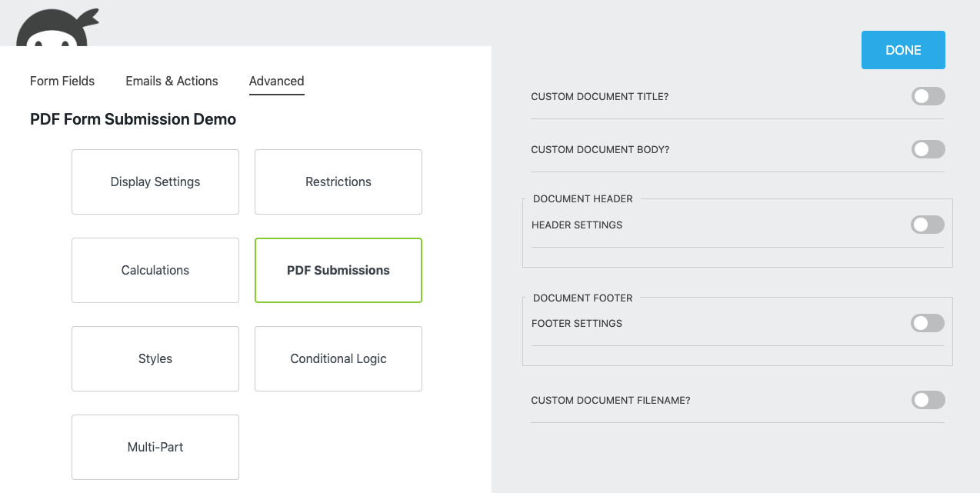Open Display Settings
This screenshot has height=493, width=980.
pyautogui.click(x=155, y=182)
